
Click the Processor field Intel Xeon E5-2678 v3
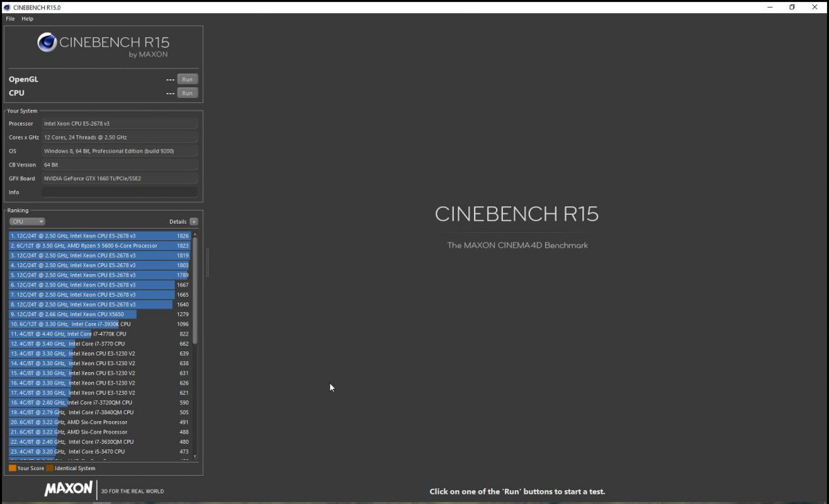pyautogui.click(x=120, y=124)
